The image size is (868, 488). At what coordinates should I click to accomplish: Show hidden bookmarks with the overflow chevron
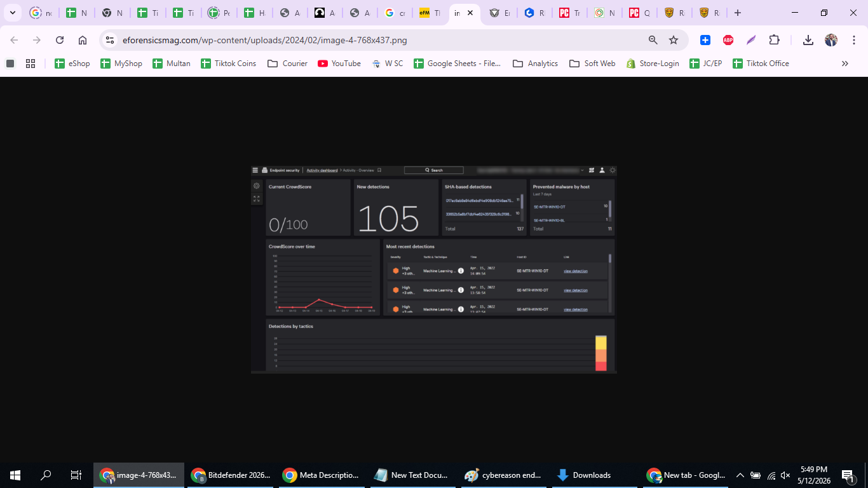[x=845, y=64]
